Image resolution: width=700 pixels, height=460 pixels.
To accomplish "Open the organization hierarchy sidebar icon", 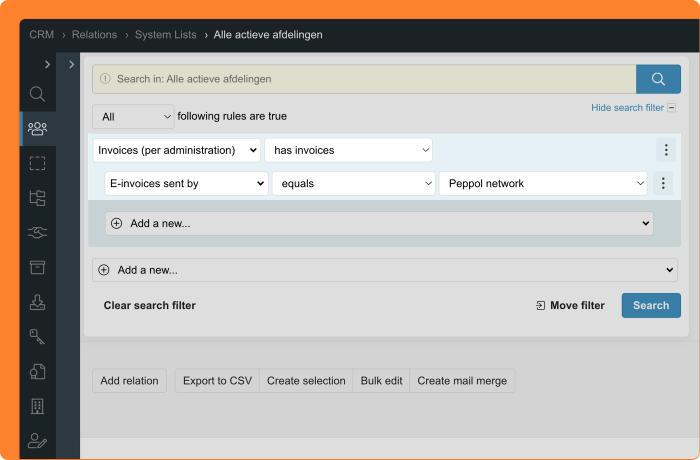I will point(38,197).
